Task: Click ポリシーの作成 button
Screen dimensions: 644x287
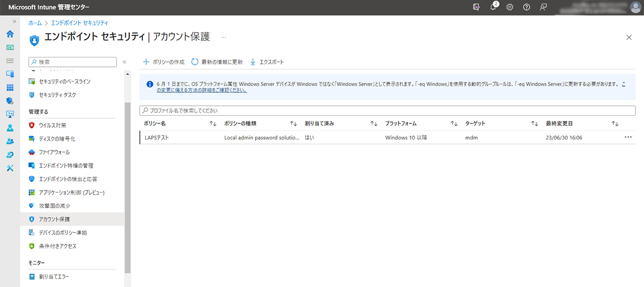Action: pyautogui.click(x=164, y=62)
